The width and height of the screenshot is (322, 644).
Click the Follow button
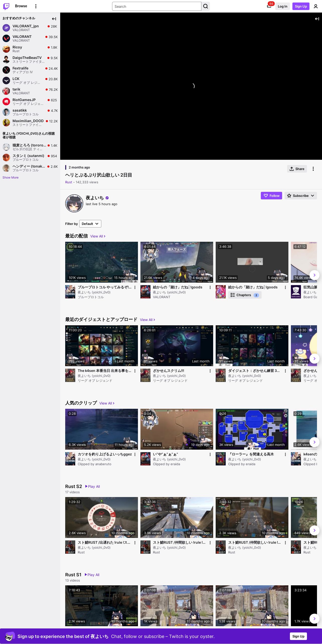(271, 196)
